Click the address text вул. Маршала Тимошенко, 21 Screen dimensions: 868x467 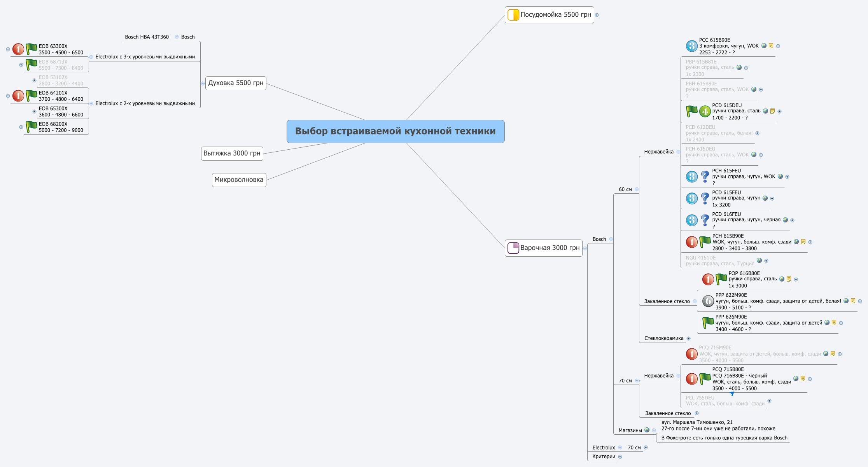coord(697,422)
